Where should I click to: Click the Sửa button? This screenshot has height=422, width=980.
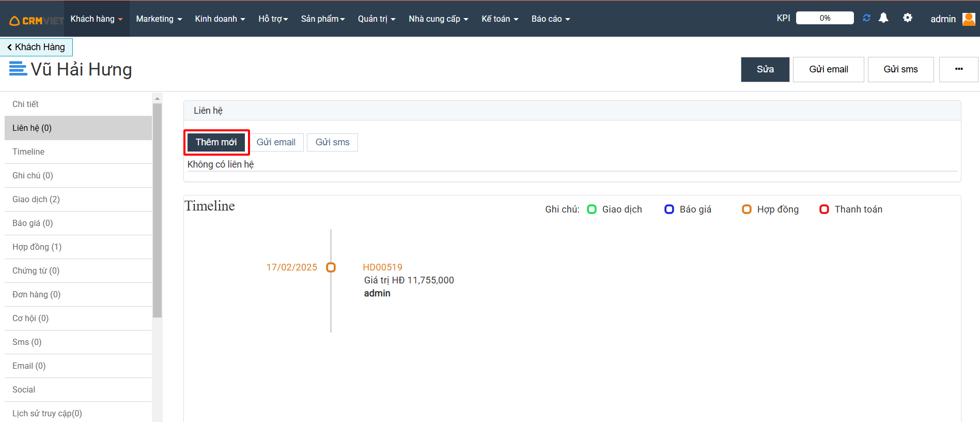point(765,69)
